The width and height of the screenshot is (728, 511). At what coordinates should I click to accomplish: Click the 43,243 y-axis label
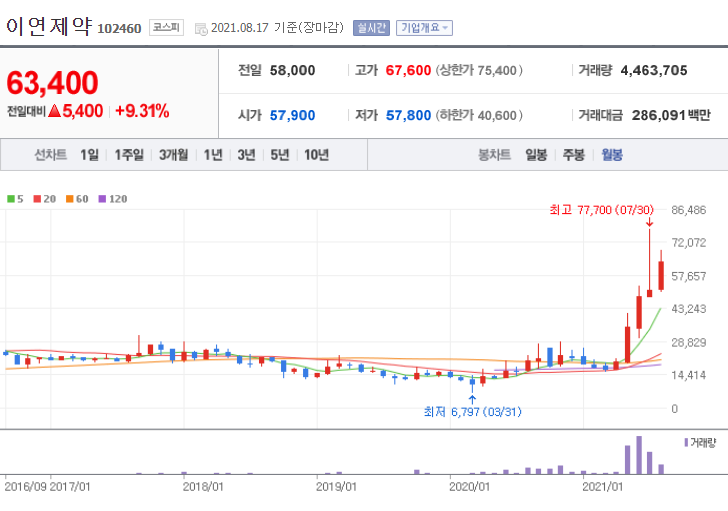point(689,309)
